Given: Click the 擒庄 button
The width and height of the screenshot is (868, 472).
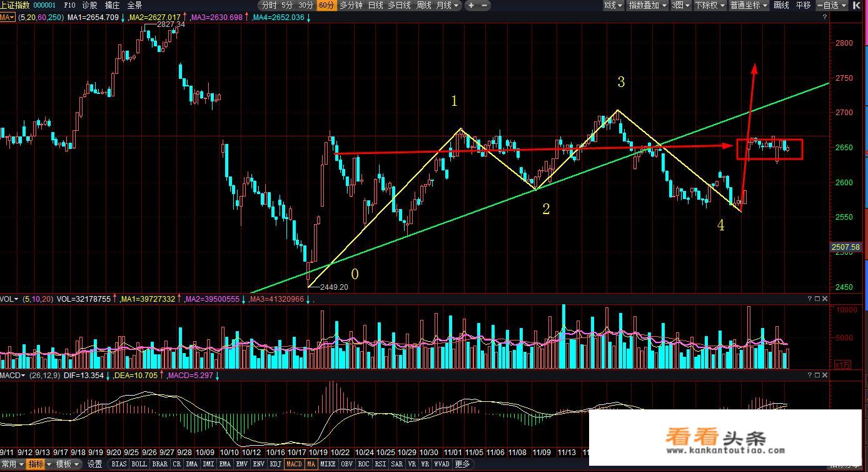Looking at the screenshot, I should 112,5.
